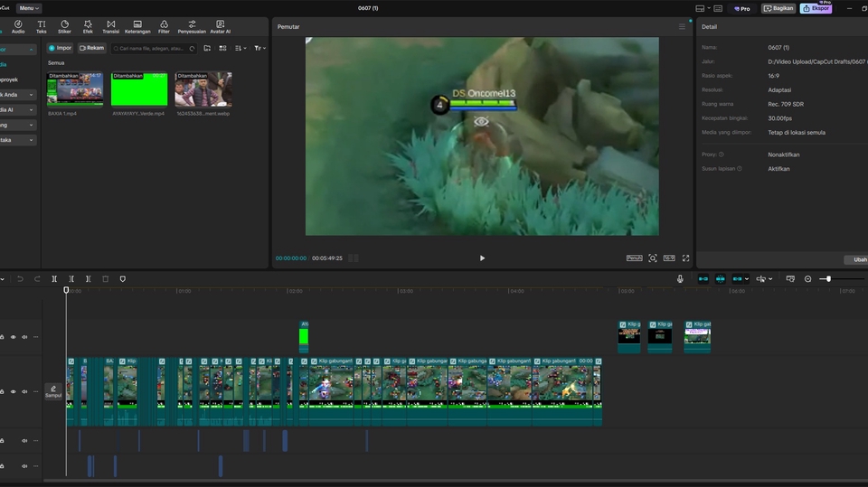Image resolution: width=868 pixels, height=487 pixels.
Task: Toggle auto snapping in timeline
Action: click(721, 279)
